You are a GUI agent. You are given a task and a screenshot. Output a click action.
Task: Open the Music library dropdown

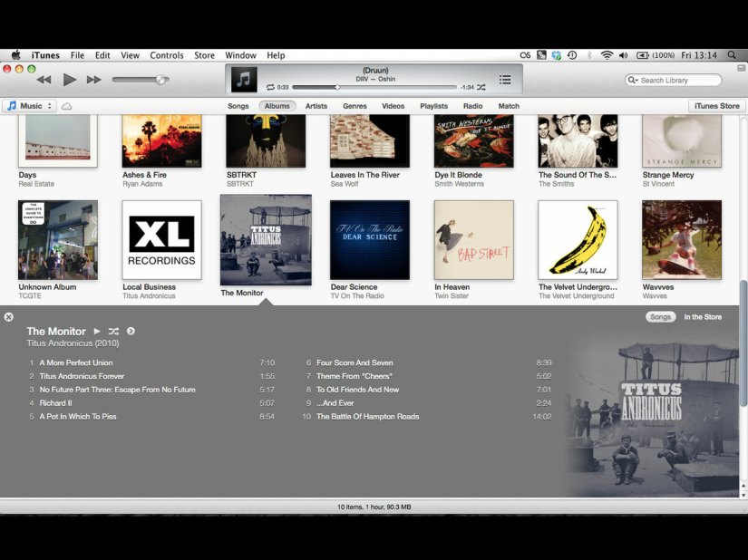coord(30,106)
